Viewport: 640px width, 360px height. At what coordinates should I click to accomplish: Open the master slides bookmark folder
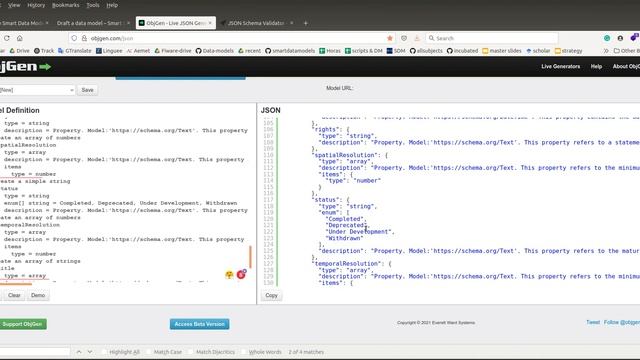[x=502, y=51]
